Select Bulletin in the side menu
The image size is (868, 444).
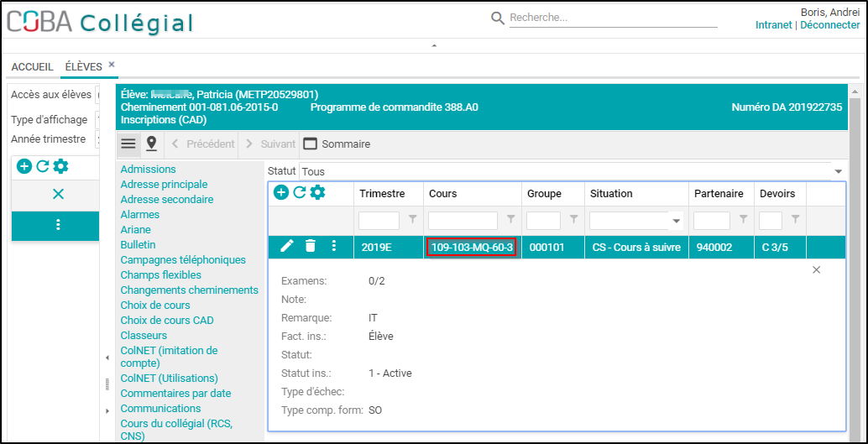[138, 244]
